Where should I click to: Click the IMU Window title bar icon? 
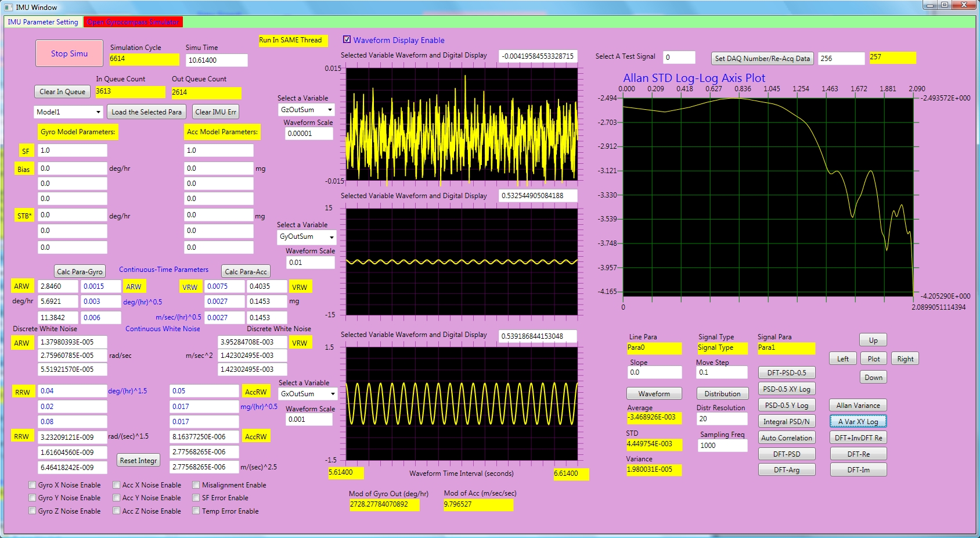point(8,8)
